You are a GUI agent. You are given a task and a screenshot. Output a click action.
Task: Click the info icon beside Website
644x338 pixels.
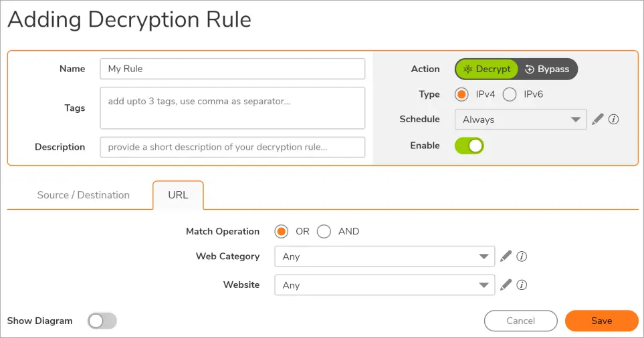click(x=522, y=285)
